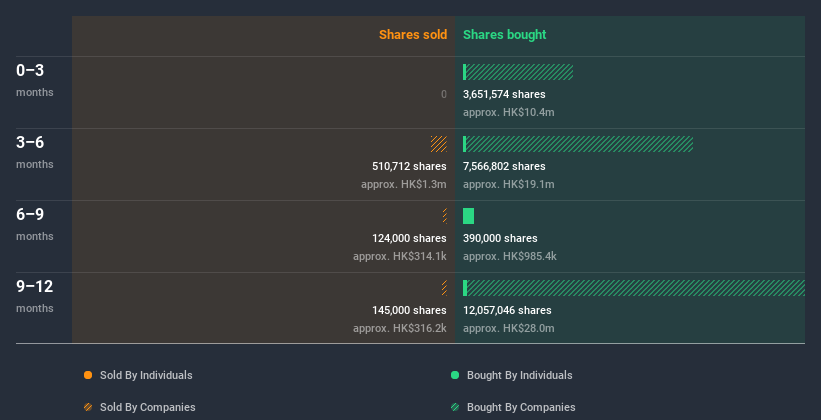Image resolution: width=821 pixels, height=420 pixels.
Task: Click the 9–12 months bought bar
Action: (x=634, y=288)
